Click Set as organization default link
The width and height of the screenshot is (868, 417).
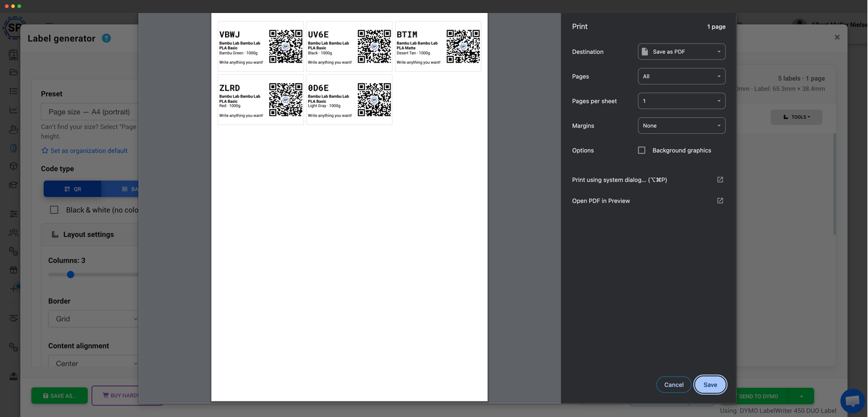point(89,151)
